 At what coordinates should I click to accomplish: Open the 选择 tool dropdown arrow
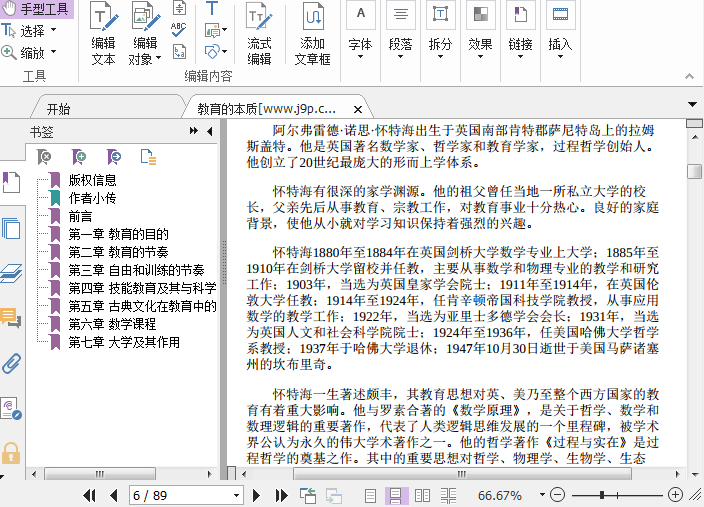point(54,30)
